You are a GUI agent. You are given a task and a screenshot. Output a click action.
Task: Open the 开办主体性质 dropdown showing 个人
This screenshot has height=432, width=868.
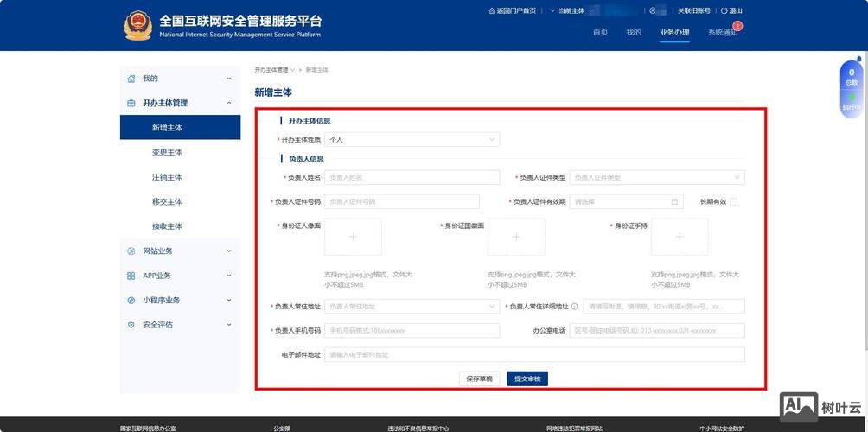[412, 140]
